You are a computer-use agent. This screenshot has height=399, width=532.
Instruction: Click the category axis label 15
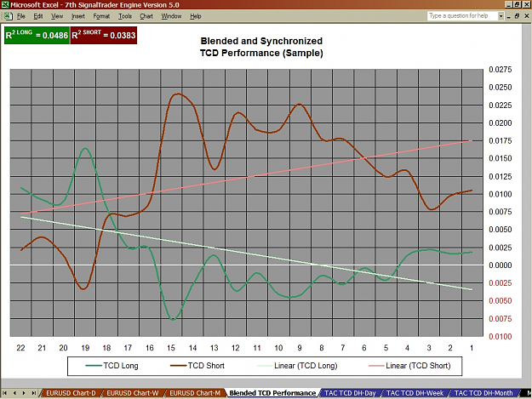(171, 348)
